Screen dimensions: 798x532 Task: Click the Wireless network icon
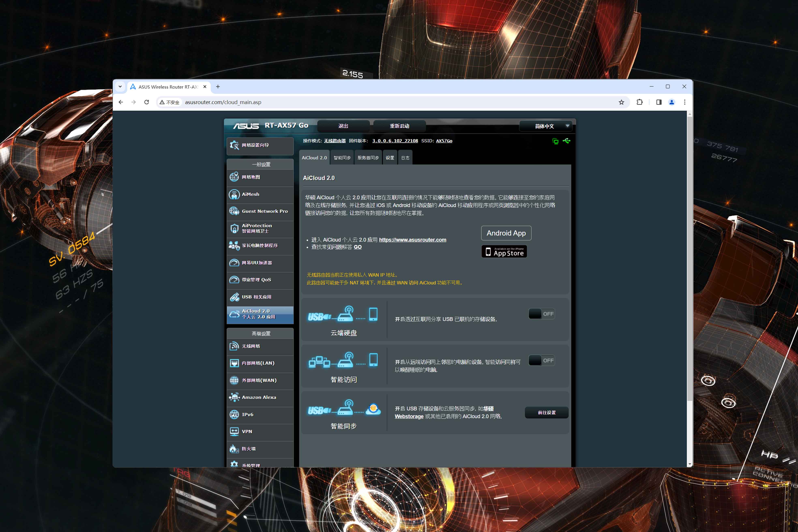point(234,346)
